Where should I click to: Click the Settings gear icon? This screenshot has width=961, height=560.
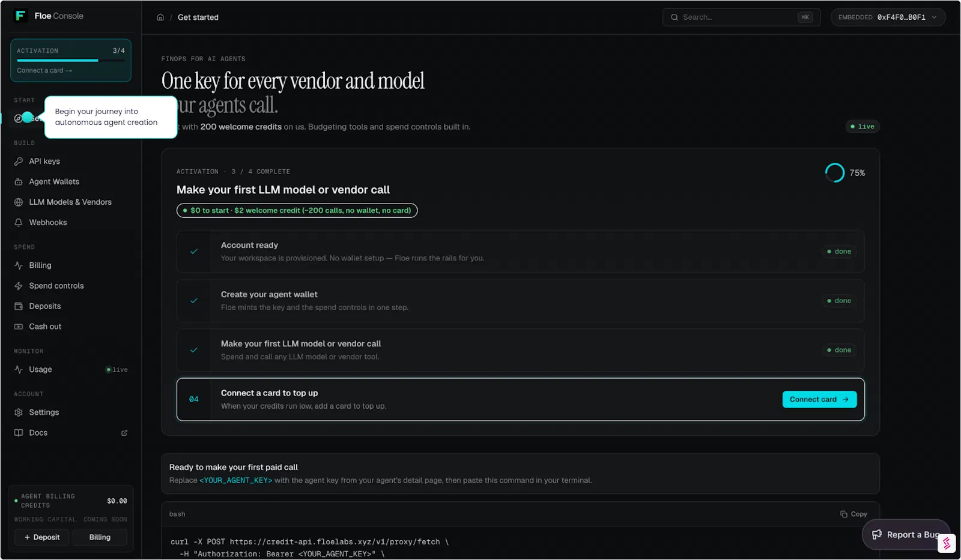click(x=19, y=412)
